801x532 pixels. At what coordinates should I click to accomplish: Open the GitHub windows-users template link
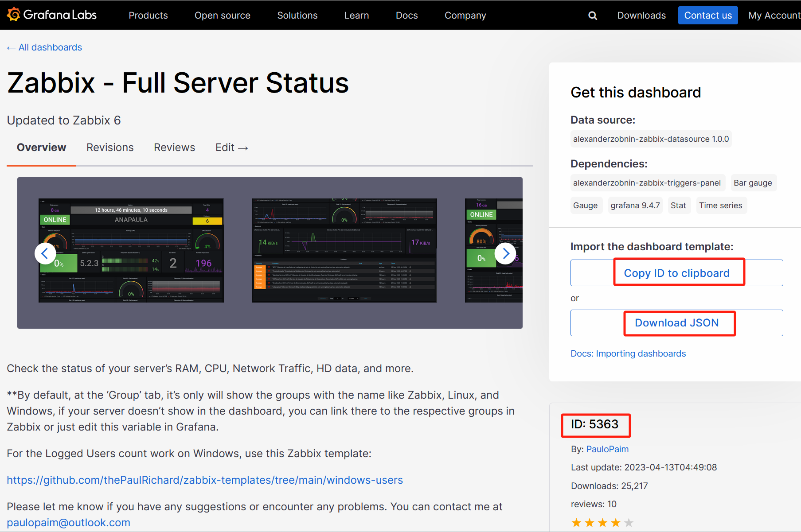tap(205, 480)
